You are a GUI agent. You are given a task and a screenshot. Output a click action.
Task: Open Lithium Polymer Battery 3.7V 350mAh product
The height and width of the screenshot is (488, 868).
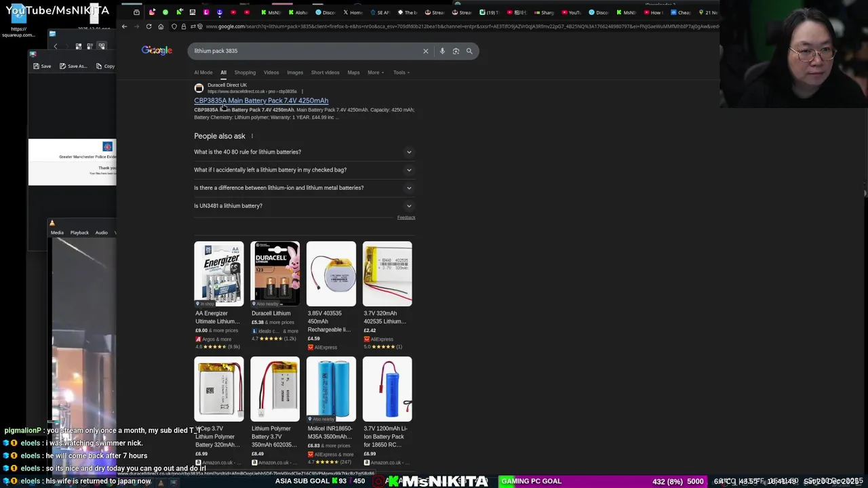pos(275,411)
